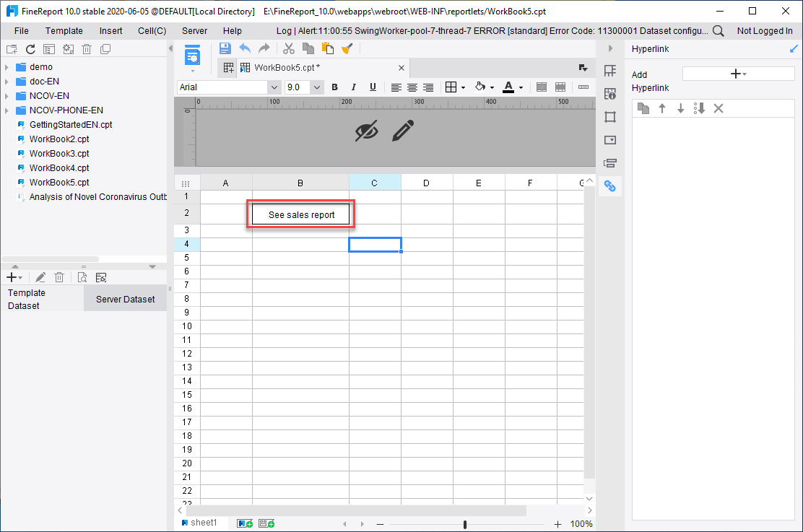Screen dimensions: 803x532
Task: Open the font family dropdown
Action: pyautogui.click(x=273, y=87)
